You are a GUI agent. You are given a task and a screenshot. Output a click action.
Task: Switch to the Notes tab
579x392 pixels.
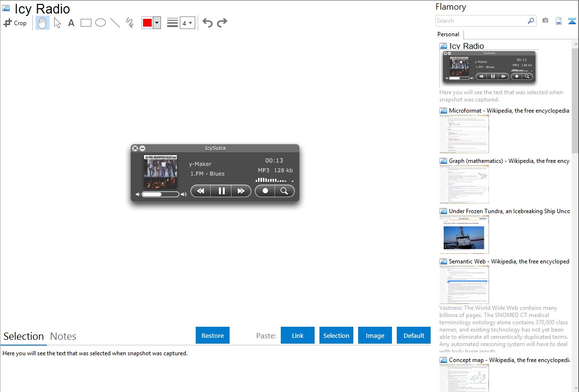(63, 336)
